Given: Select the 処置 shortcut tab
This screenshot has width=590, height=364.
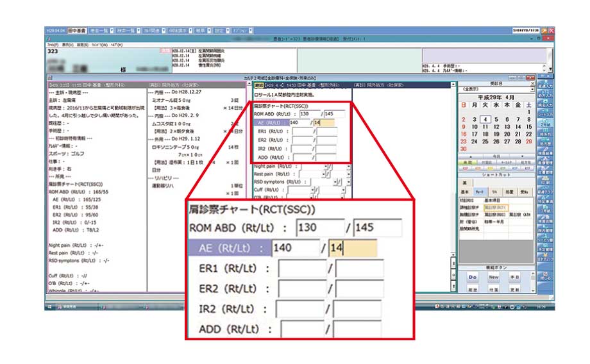Looking at the screenshot, I should point(509,191).
